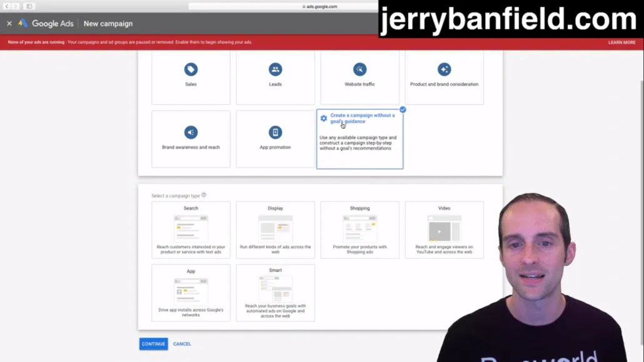Go forward with browser forward arrow
The image size is (644, 362).
click(16, 6)
